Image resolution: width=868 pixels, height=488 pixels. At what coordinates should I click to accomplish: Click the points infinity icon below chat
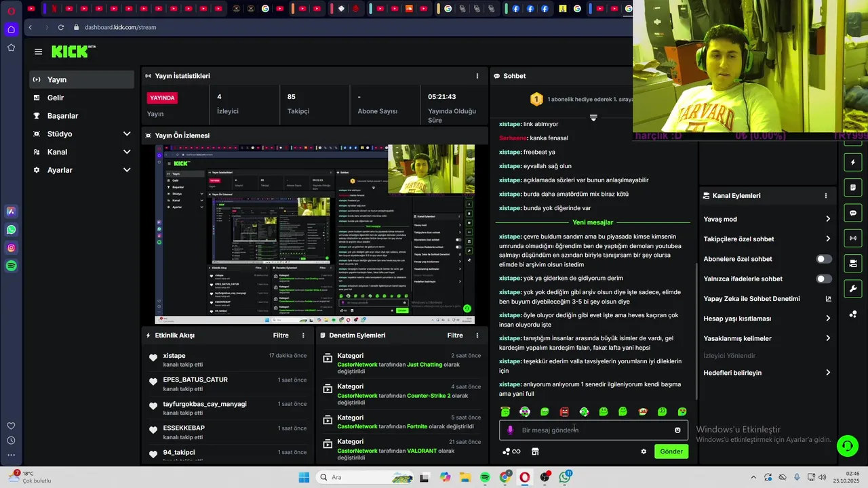[511, 451]
